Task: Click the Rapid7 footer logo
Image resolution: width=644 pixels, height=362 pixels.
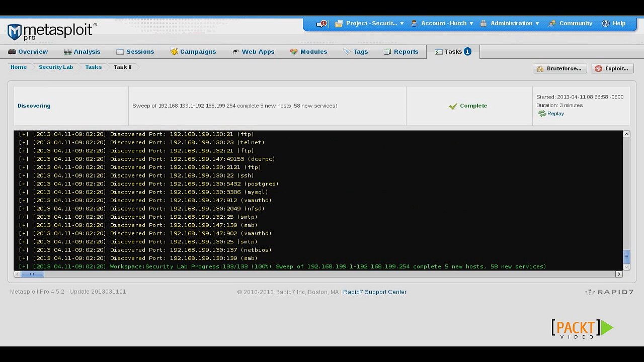Action: (609, 292)
